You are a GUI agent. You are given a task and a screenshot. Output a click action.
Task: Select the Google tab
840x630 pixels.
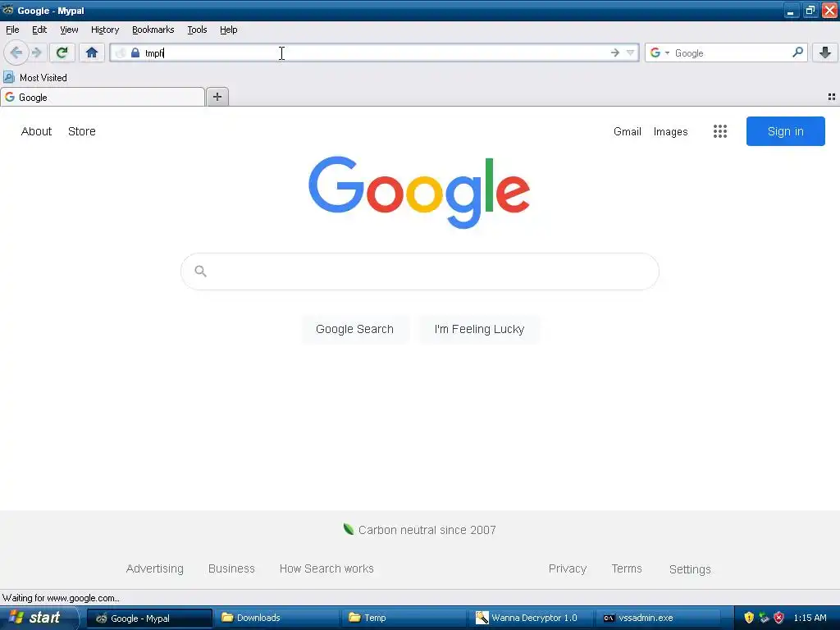pyautogui.click(x=103, y=97)
